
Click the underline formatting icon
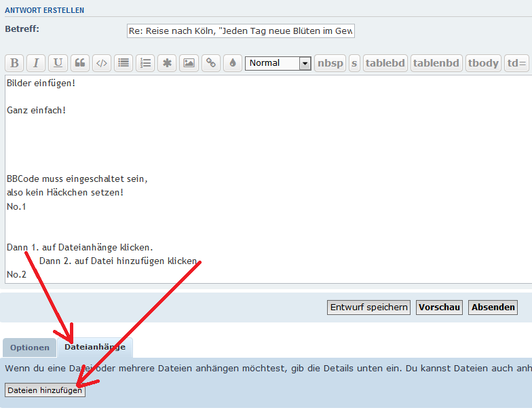pos(58,63)
